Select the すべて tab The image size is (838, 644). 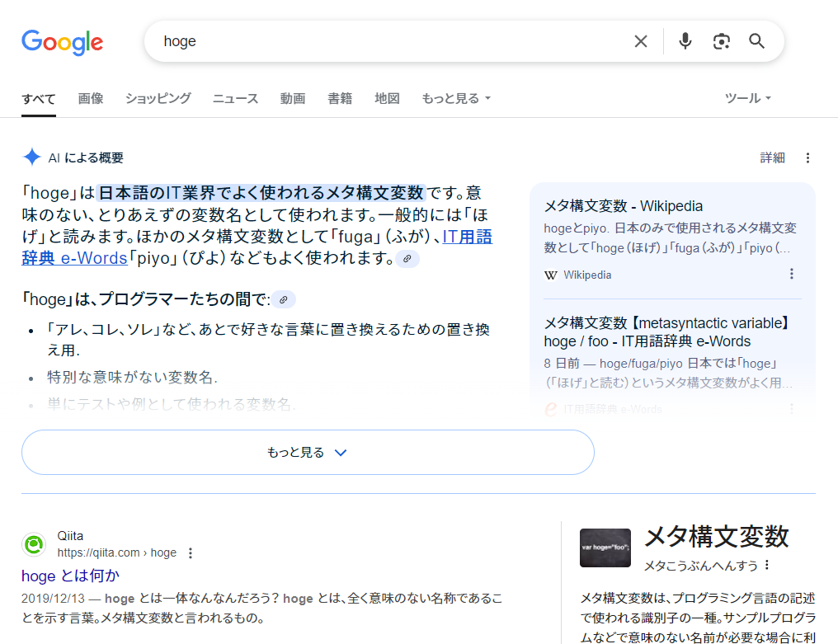tap(39, 99)
